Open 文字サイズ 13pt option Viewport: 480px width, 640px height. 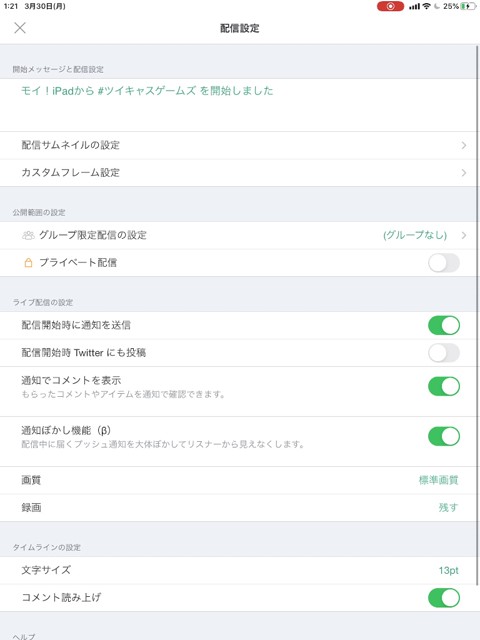tap(449, 570)
